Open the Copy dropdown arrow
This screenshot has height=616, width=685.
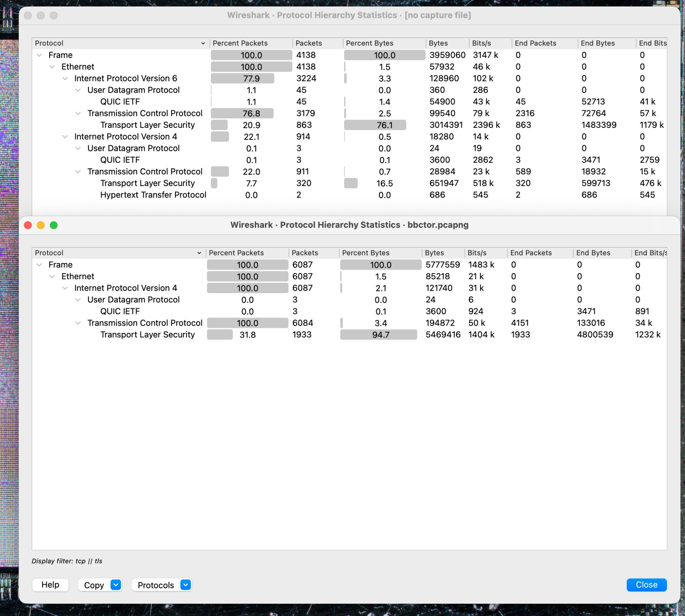[x=116, y=585]
